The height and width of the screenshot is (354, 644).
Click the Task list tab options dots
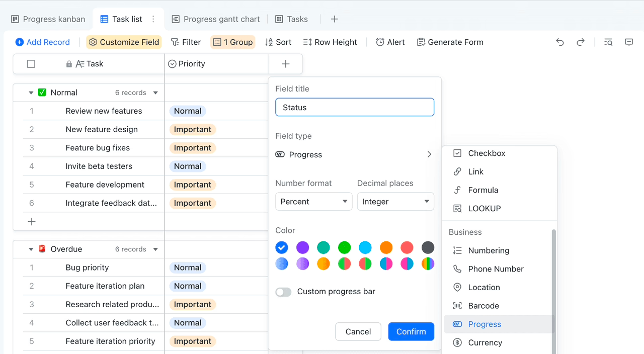(x=153, y=19)
